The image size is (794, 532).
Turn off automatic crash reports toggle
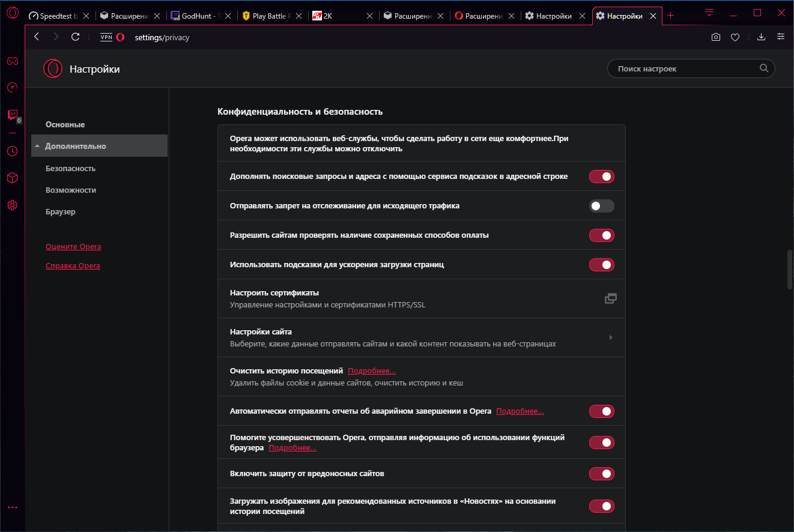[x=601, y=411]
